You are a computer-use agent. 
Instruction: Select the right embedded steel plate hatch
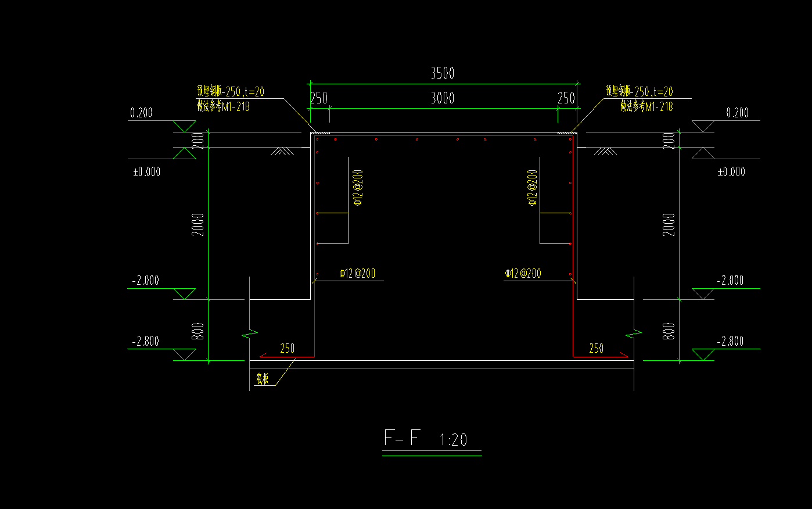[x=567, y=133]
